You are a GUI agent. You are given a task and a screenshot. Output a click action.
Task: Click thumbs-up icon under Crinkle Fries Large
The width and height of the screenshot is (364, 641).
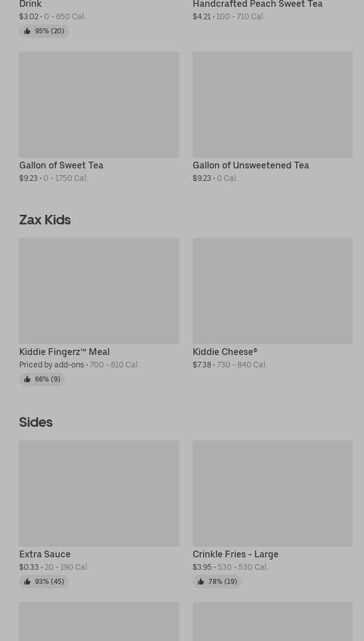tap(201, 582)
